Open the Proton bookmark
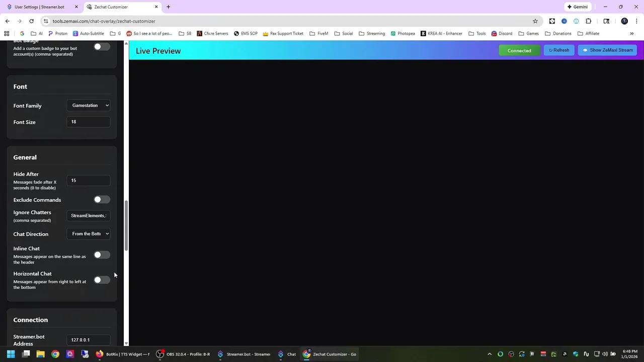 coord(57,34)
